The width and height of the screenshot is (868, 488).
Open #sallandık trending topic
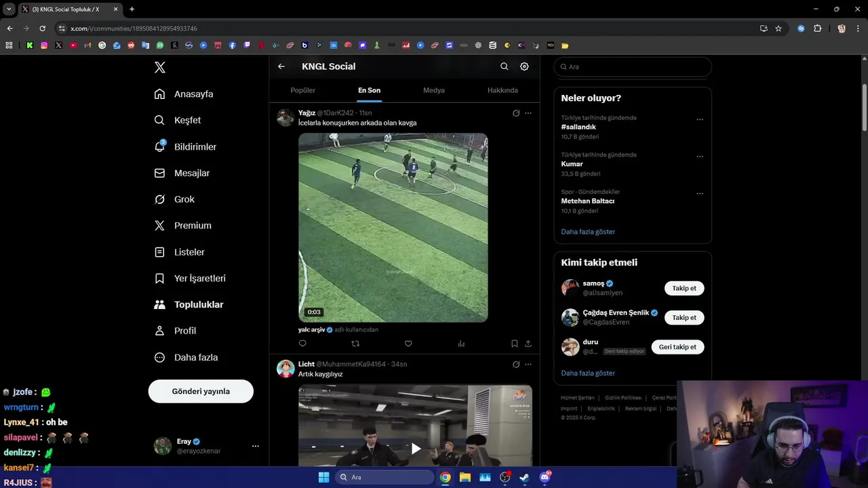coord(578,127)
